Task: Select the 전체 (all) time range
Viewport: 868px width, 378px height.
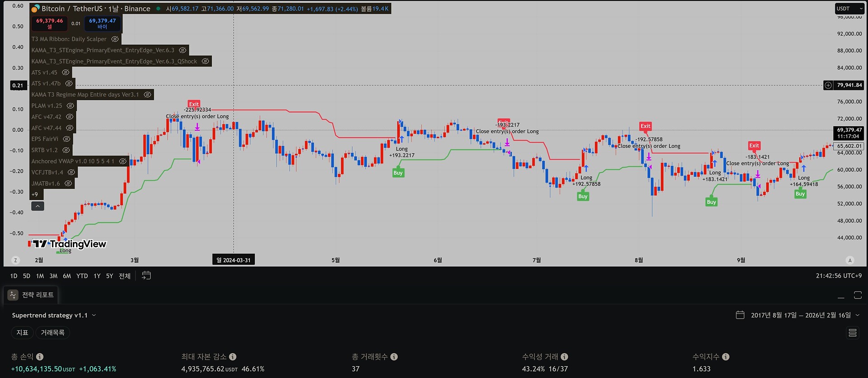Action: (124, 276)
